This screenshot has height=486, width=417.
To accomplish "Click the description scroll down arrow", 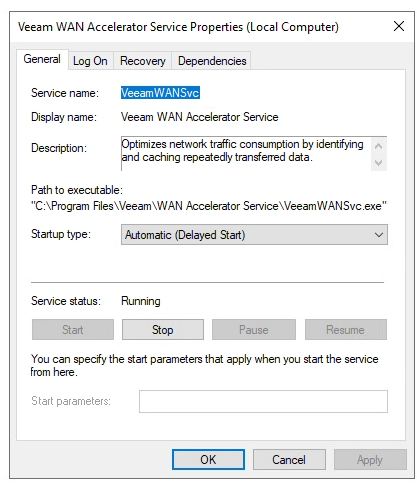I will [378, 162].
